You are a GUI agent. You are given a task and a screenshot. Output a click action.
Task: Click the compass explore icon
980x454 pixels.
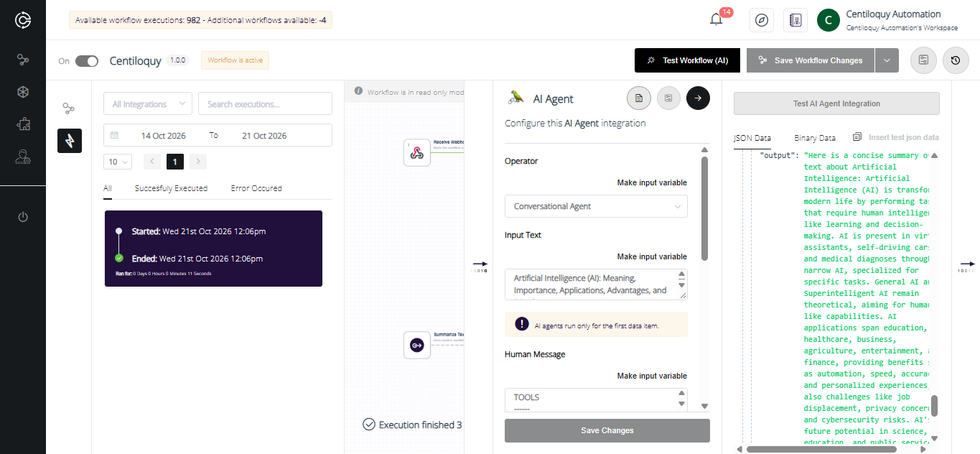click(761, 20)
